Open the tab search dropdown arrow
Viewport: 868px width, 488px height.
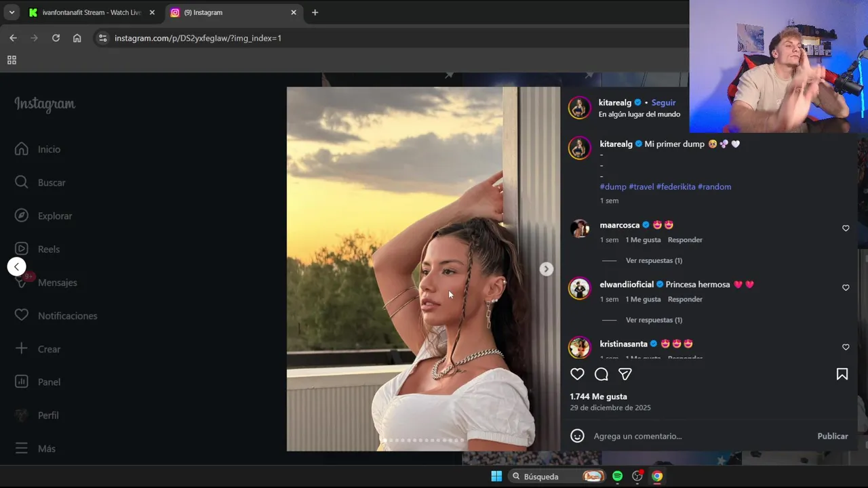(12, 12)
